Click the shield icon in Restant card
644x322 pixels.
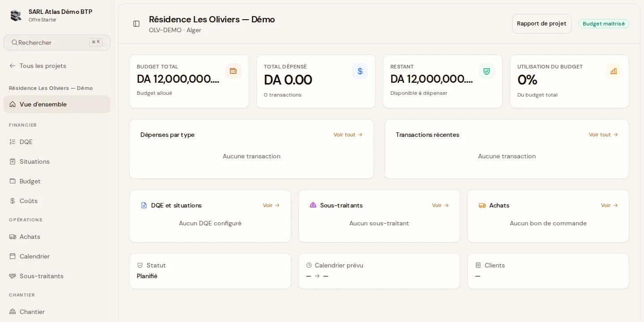click(487, 71)
